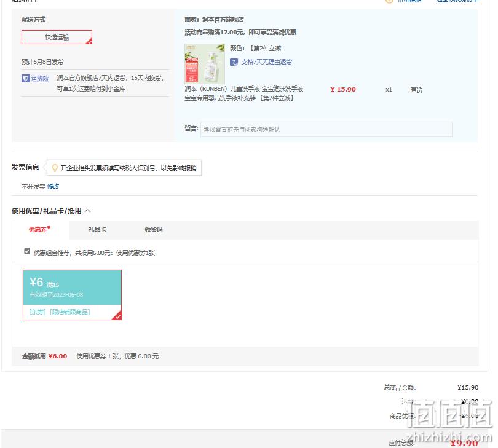Viewport: 498px width, 448px height.
Task: Click the 修改 invoice link
Action: (x=53, y=186)
